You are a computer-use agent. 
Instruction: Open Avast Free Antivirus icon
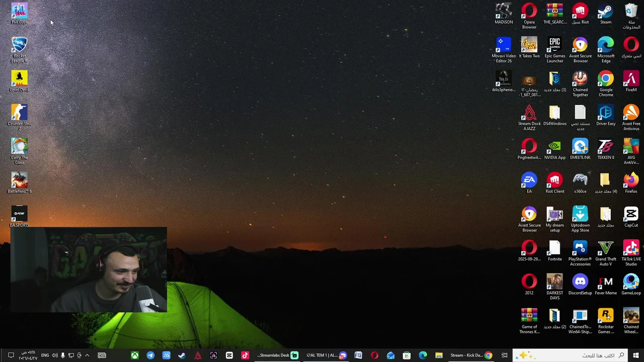tap(631, 117)
